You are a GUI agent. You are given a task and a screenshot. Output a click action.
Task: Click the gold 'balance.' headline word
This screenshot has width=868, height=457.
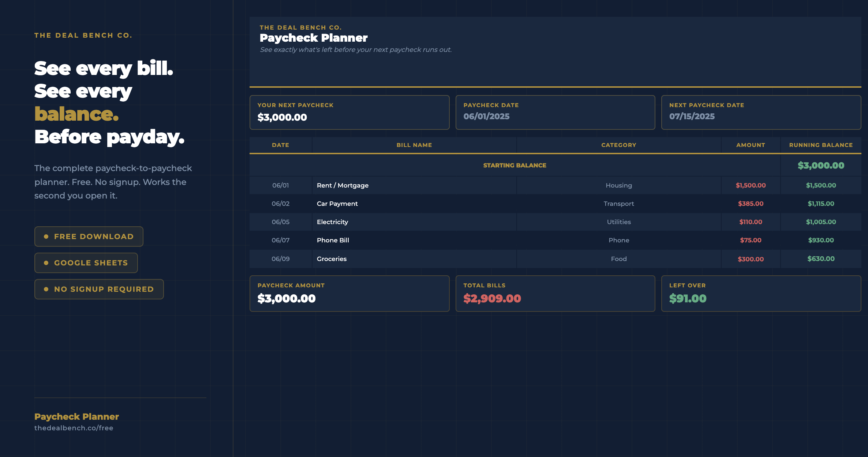(76, 114)
